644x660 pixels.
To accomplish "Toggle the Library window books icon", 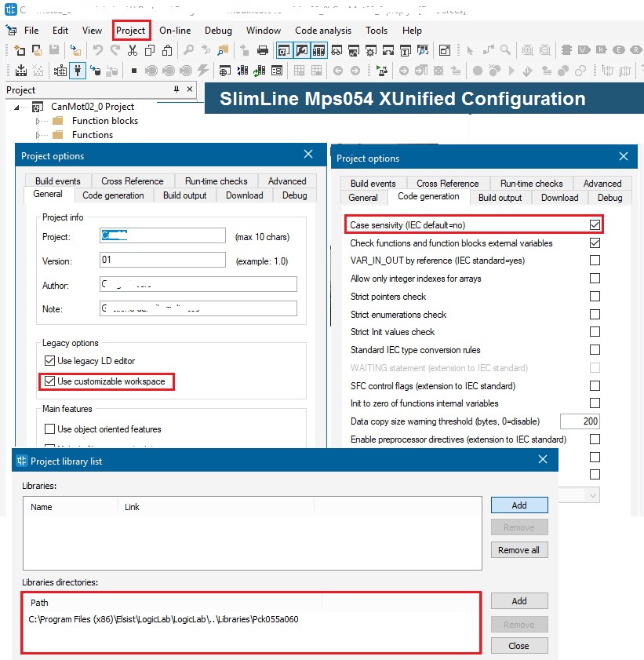I will click(x=318, y=50).
